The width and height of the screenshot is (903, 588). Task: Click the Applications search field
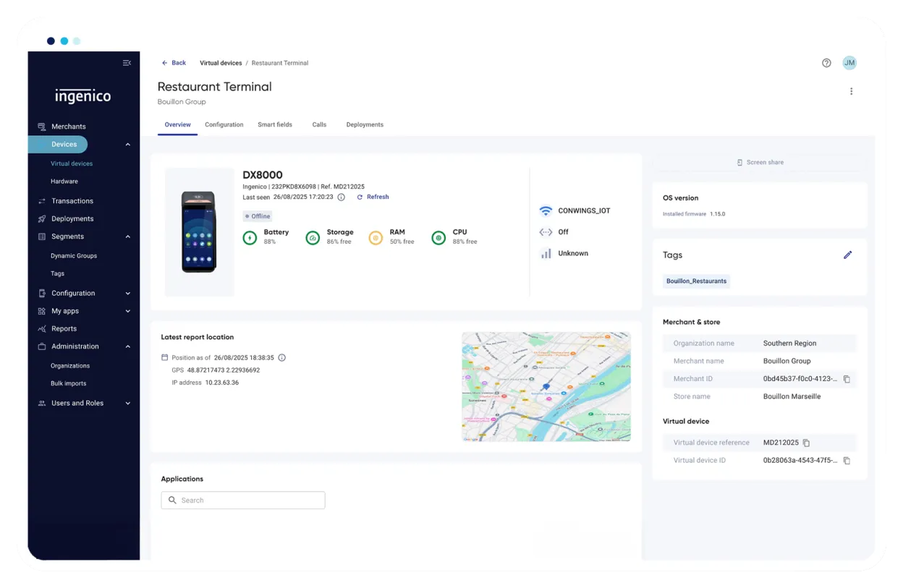(243, 500)
